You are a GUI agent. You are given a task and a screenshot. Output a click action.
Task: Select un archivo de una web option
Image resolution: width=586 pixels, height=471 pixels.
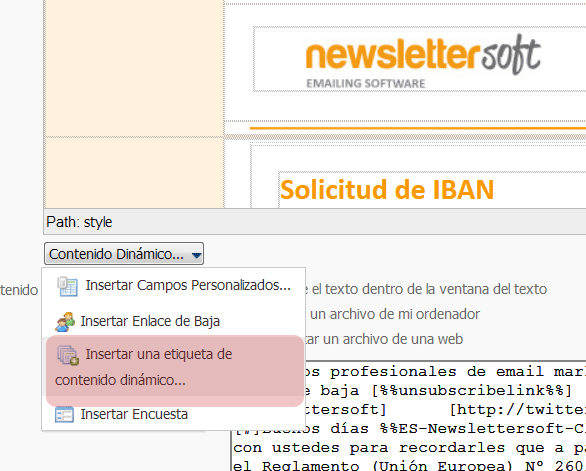[392, 339]
